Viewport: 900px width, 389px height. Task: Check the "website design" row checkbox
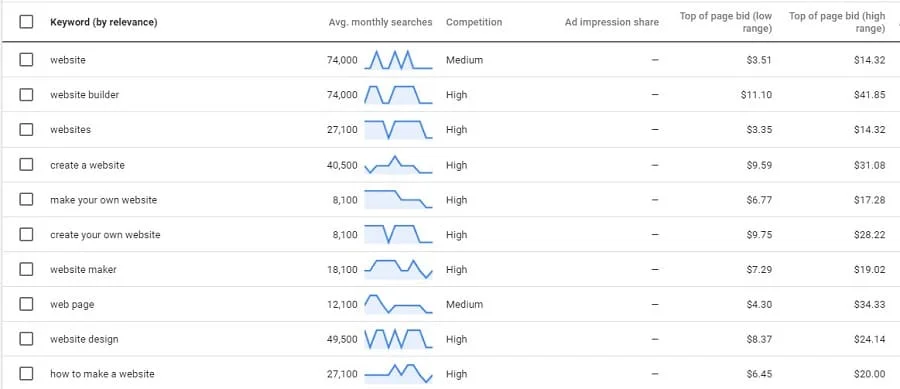pyautogui.click(x=26, y=339)
